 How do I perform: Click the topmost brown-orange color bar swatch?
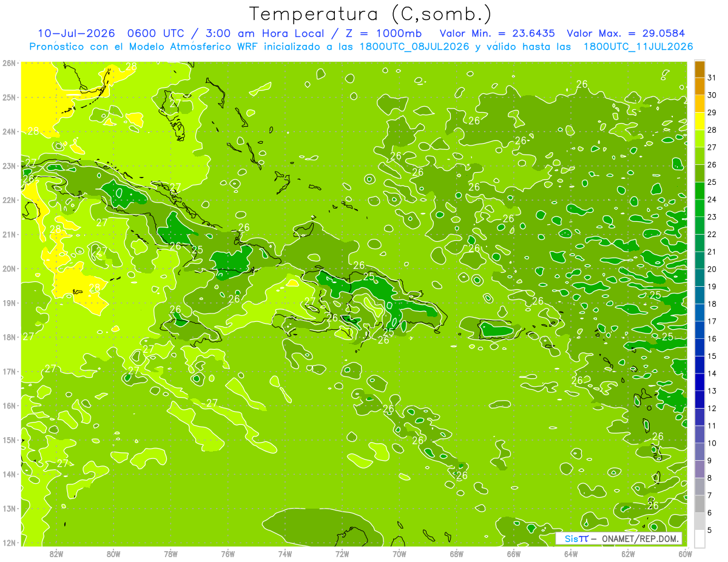point(699,69)
